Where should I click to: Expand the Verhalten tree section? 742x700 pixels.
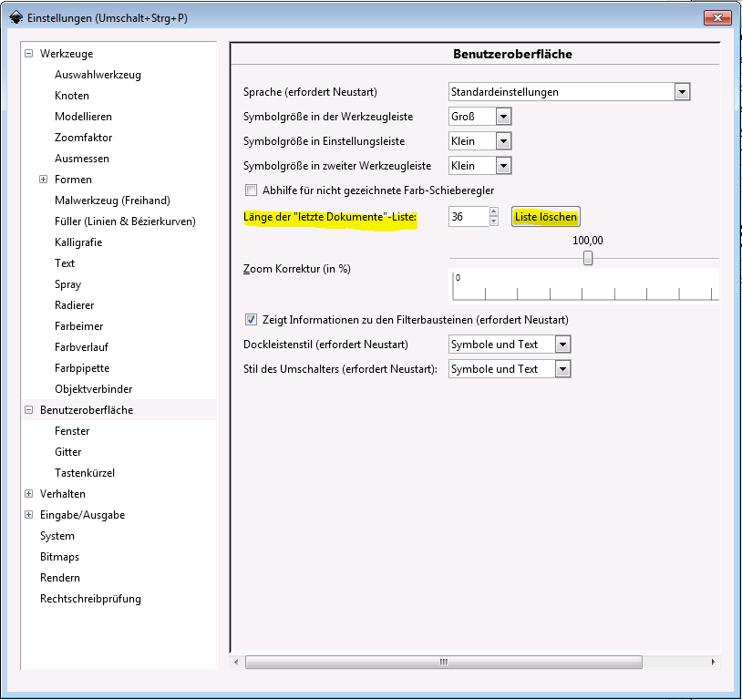29,494
